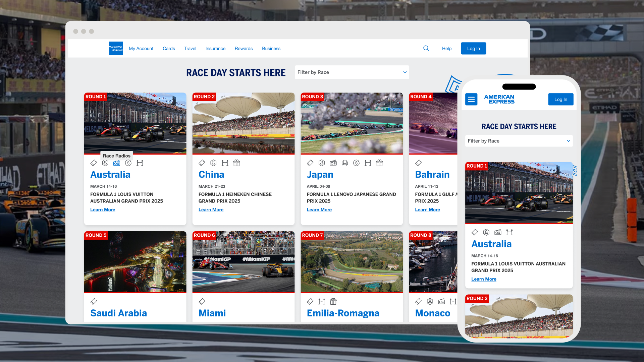Click the Miami Round 6 race photo
Viewport: 644px width, 362px height.
pyautogui.click(x=243, y=262)
